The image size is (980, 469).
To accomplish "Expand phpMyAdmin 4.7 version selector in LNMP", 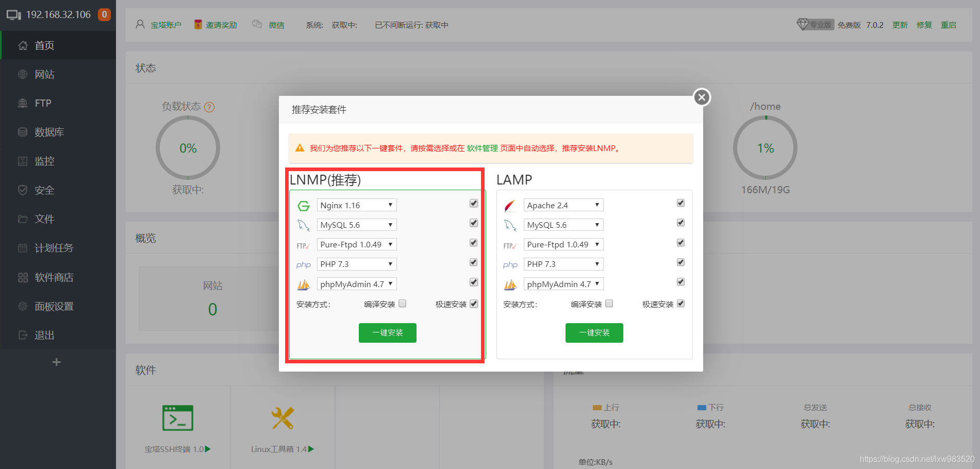I will click(x=356, y=283).
